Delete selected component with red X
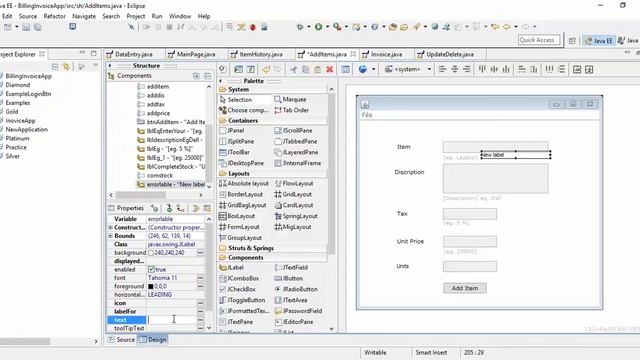The height and width of the screenshot is (360, 640). (330, 69)
